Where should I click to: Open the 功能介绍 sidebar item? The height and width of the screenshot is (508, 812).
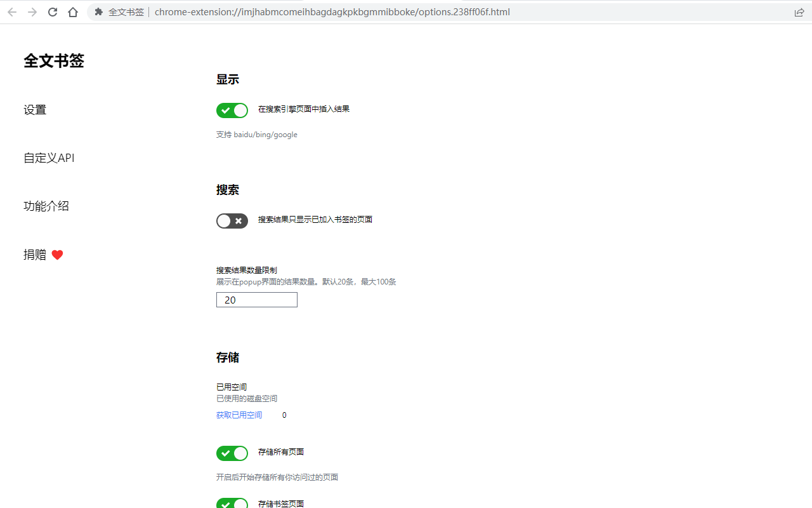[46, 206]
